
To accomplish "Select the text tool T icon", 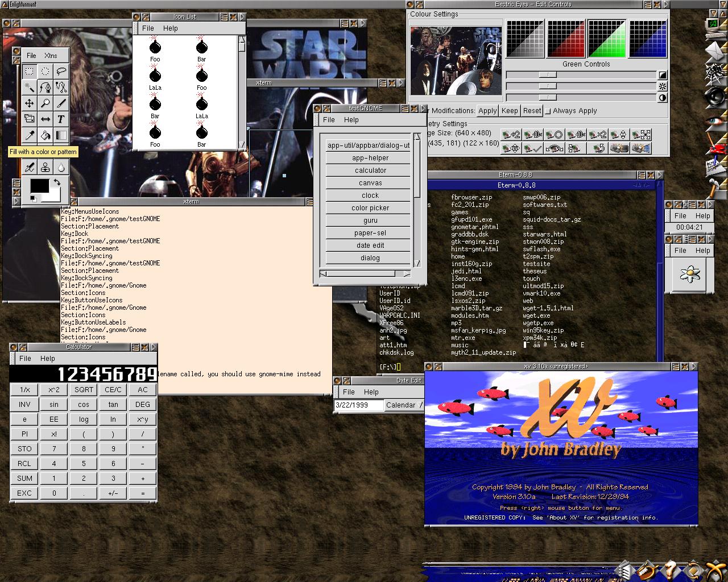I will (x=61, y=119).
